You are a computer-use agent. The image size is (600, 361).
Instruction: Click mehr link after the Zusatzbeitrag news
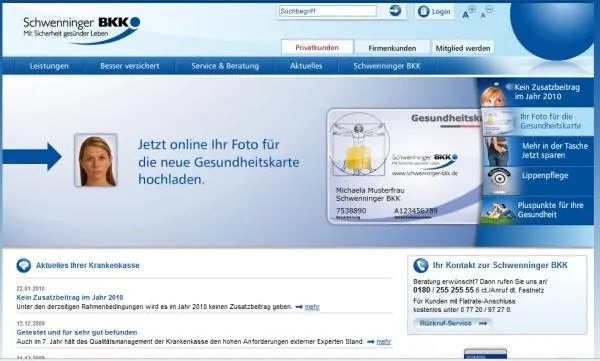tap(312, 307)
